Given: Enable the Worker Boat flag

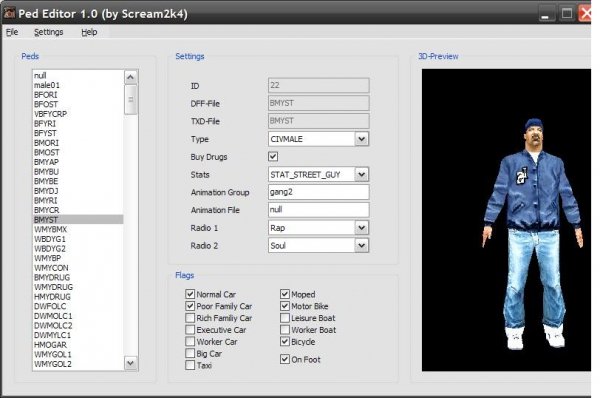Looking at the screenshot, I should pos(285,329).
